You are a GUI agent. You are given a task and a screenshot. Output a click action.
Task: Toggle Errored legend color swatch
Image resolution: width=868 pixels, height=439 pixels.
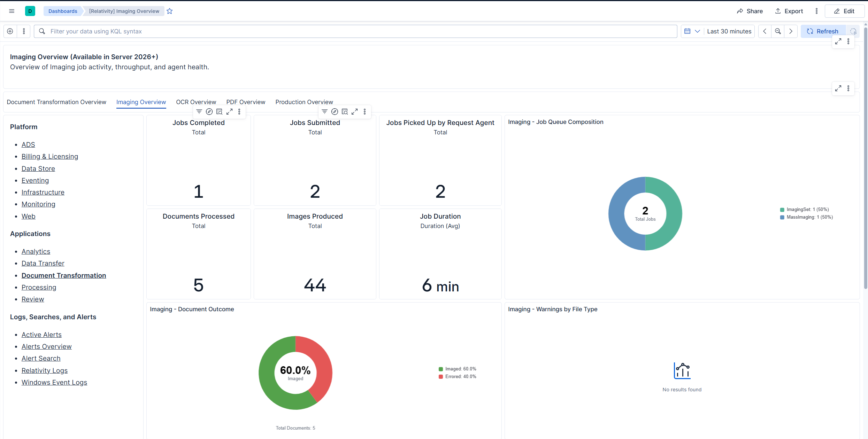[x=441, y=377]
